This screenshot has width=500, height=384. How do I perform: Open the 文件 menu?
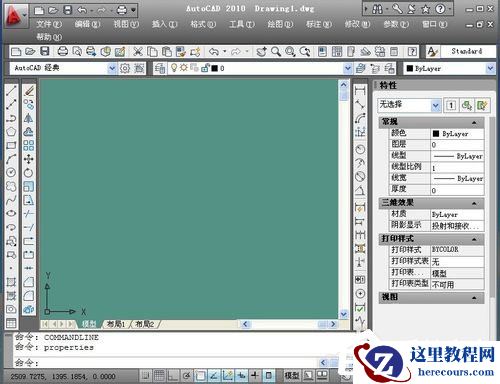(49, 24)
